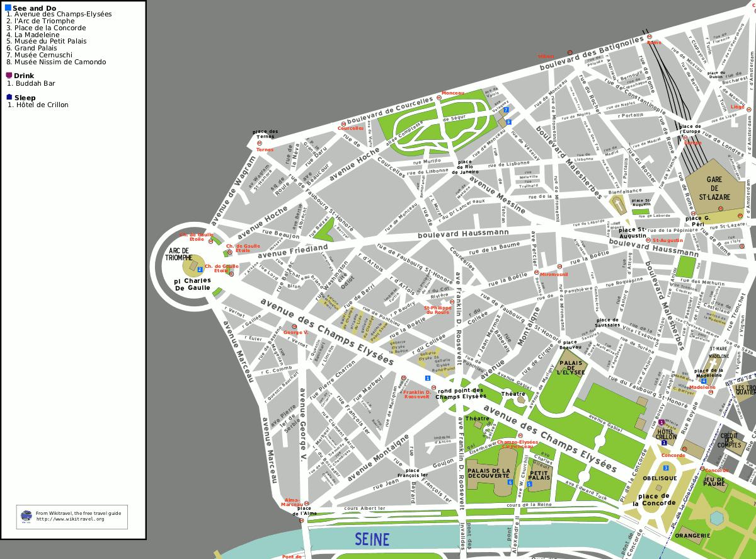Select purple Drink marker 1 near Hôtel Crillon
The width and height of the screenshot is (756, 559).
click(x=661, y=422)
